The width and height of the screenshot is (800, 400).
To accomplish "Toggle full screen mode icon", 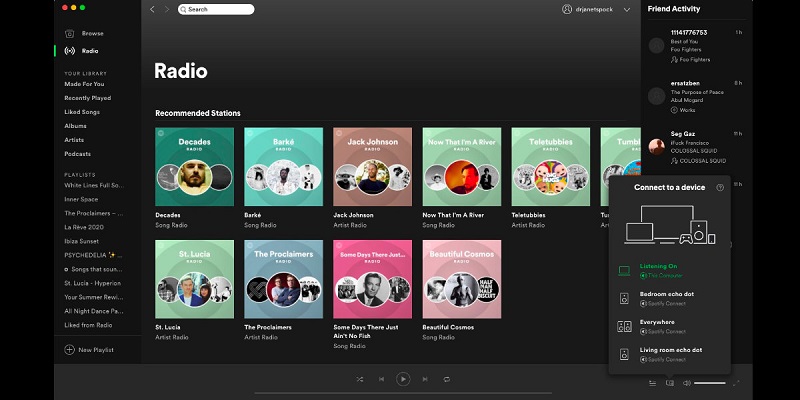I will click(x=736, y=383).
